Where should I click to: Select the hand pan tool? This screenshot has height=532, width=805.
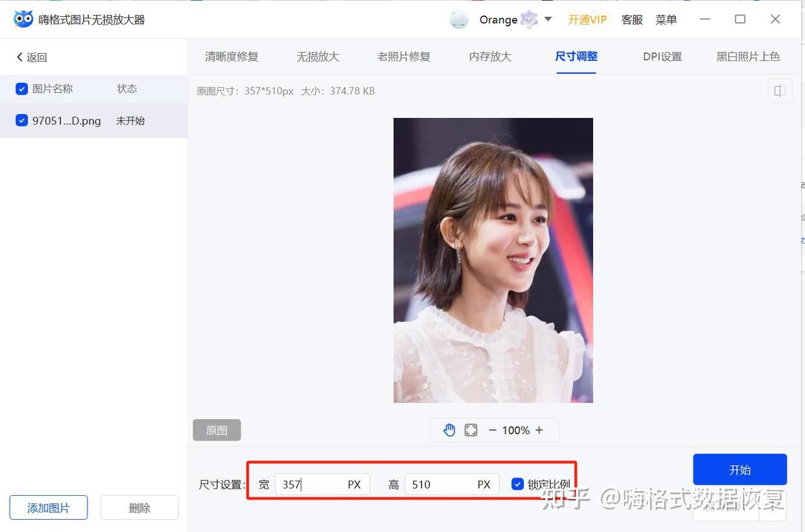coord(449,430)
